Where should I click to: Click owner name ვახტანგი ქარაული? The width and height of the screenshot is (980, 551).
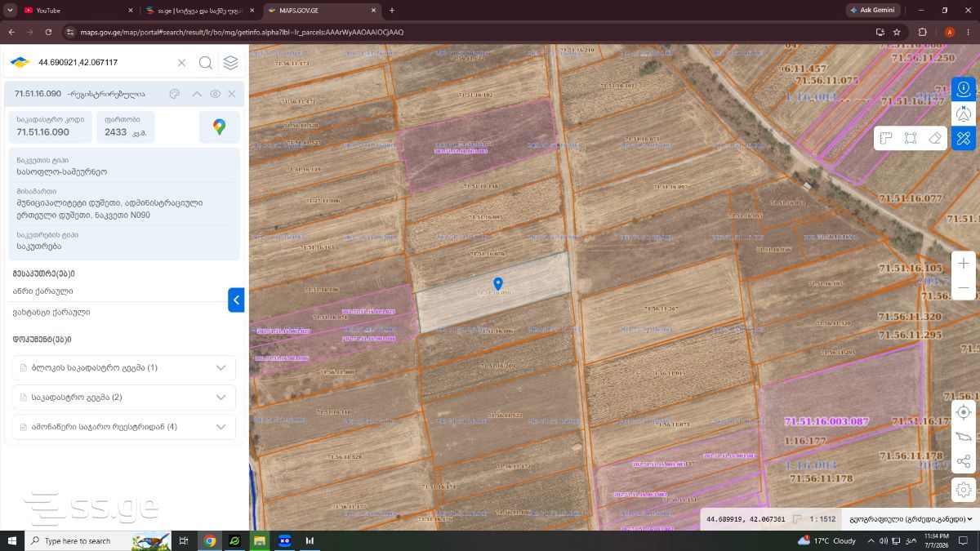click(51, 312)
